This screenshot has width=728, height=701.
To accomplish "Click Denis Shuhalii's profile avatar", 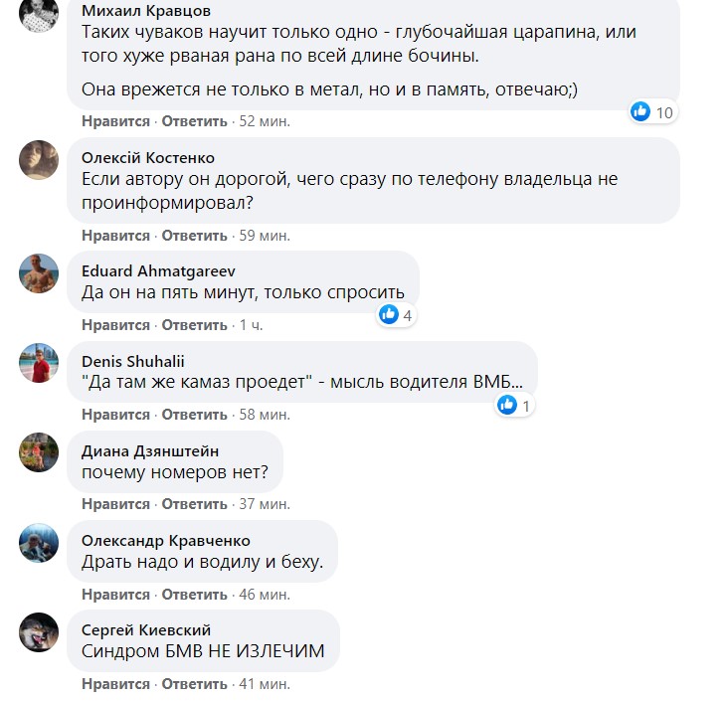I will coord(40,362).
